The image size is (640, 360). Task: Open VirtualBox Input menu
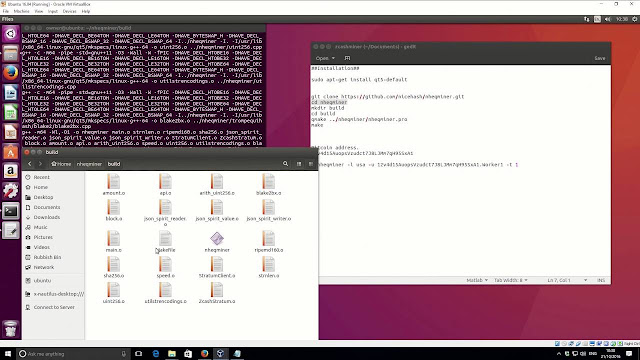point(53,11)
